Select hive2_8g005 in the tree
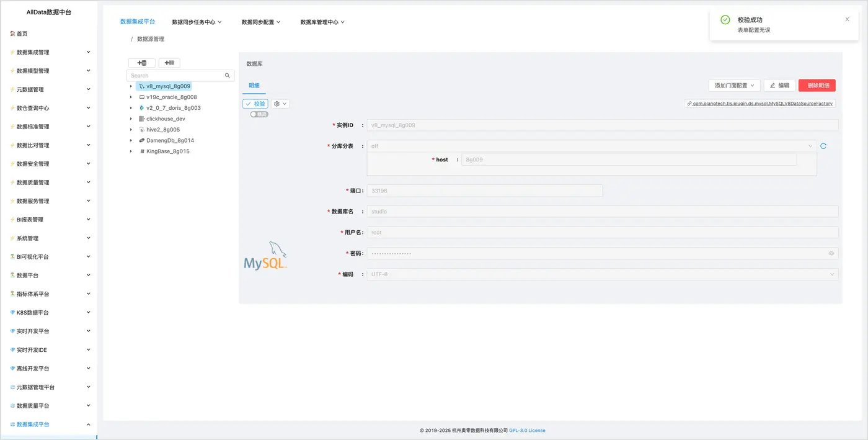 (163, 130)
